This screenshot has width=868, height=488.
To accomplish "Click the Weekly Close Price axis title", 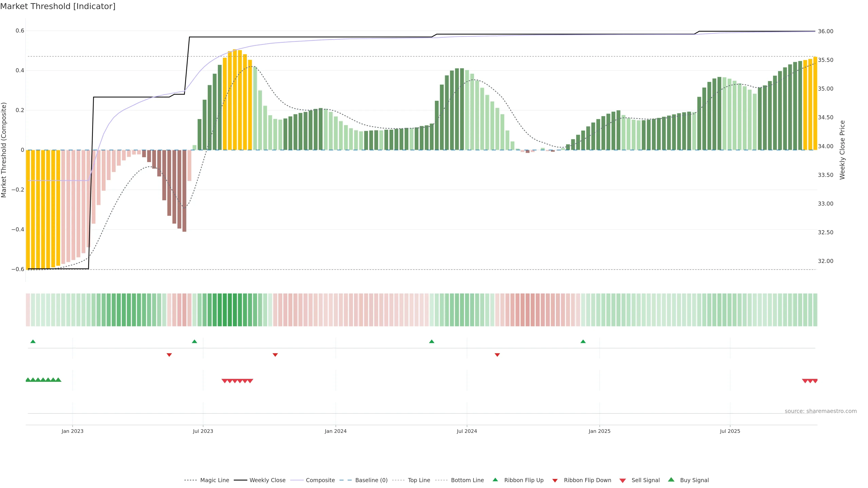I will tap(842, 150).
